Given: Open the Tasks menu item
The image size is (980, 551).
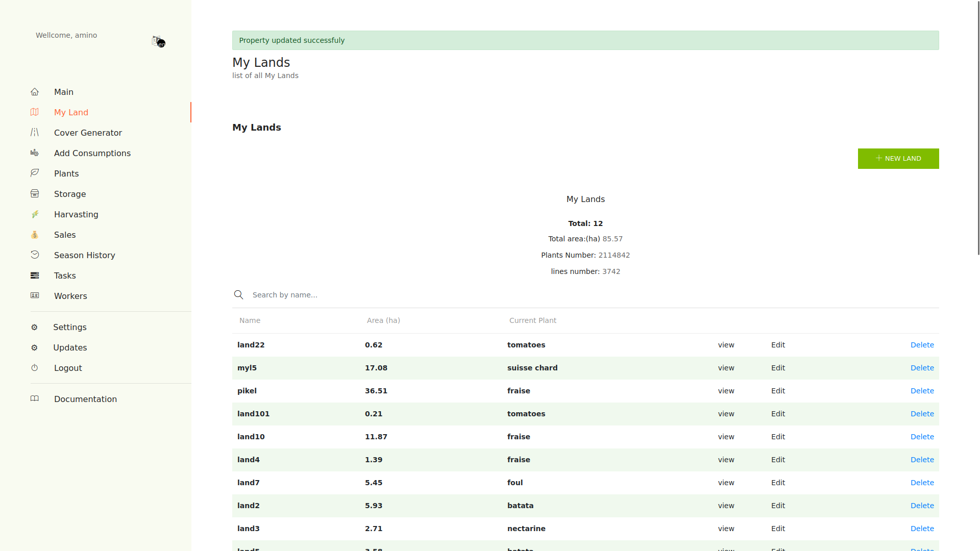Looking at the screenshot, I should 65,275.
